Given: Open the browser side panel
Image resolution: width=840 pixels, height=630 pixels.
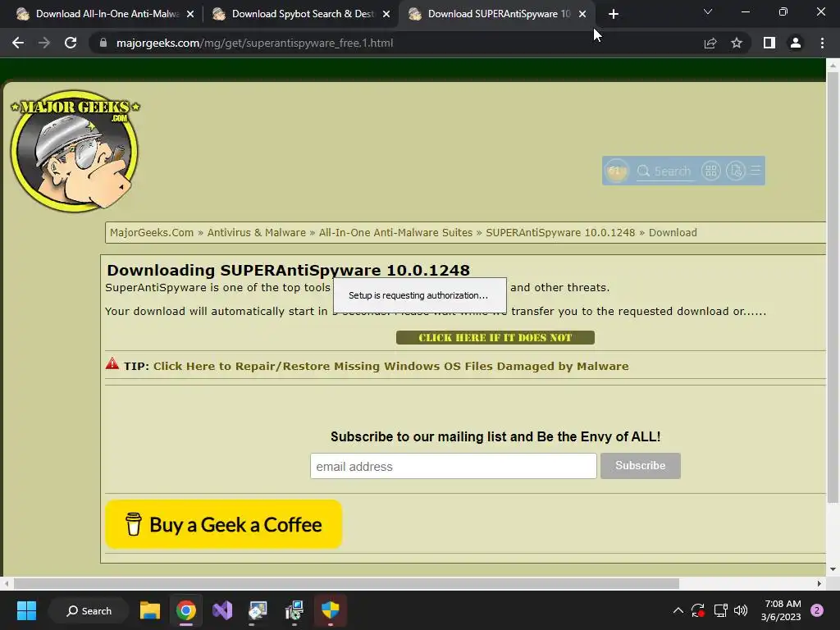Looking at the screenshot, I should [769, 43].
